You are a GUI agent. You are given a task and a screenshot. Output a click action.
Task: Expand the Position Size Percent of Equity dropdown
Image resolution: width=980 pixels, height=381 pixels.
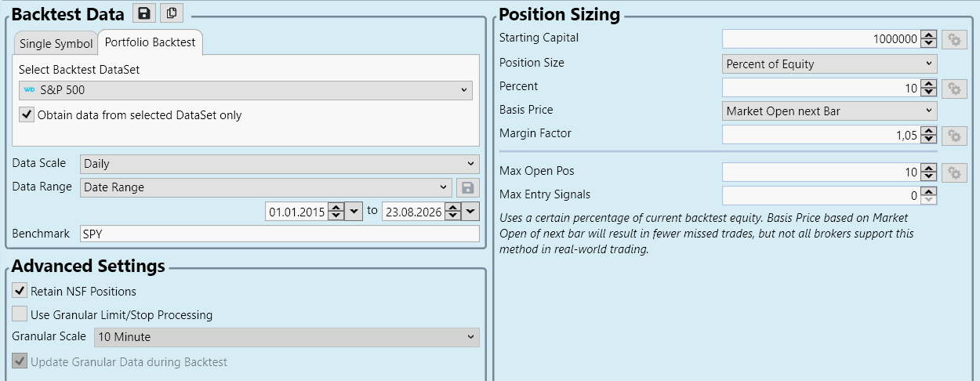tap(829, 63)
